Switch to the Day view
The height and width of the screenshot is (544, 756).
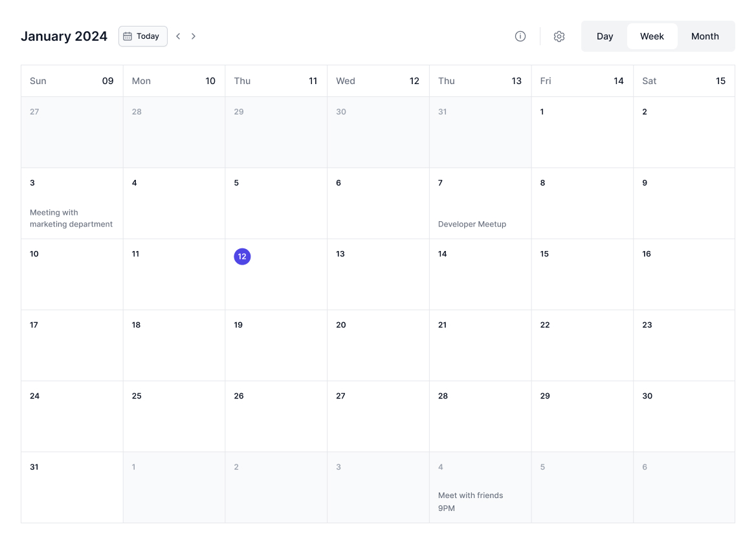point(605,36)
